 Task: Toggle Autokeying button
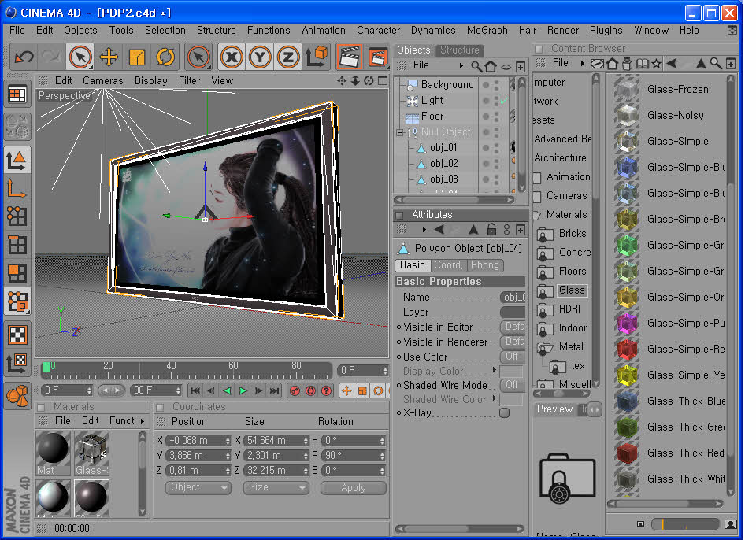[x=310, y=390]
